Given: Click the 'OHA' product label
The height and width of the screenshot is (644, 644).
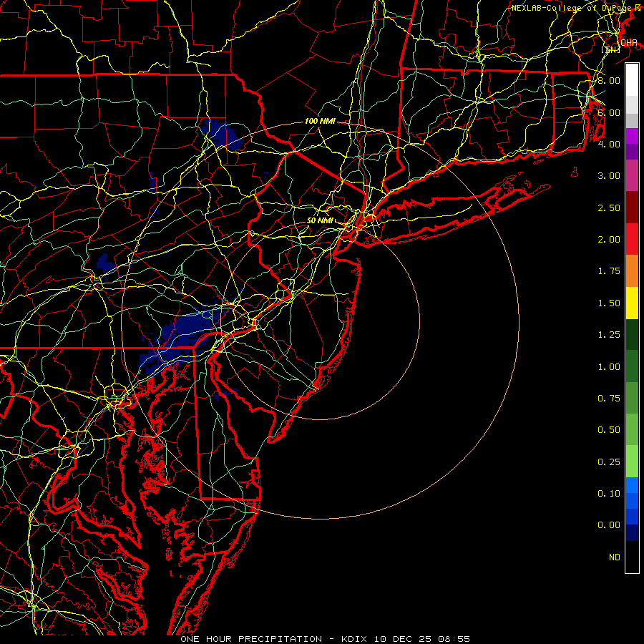Looking at the screenshot, I should pyautogui.click(x=629, y=43).
